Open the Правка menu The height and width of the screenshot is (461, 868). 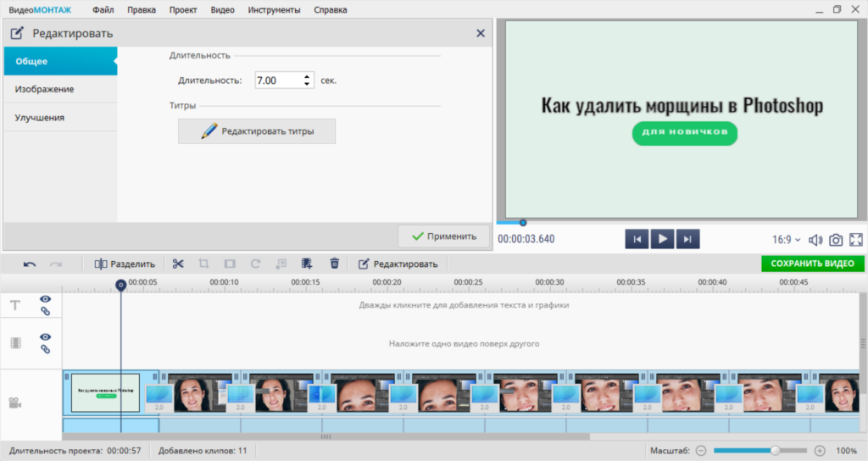142,10
